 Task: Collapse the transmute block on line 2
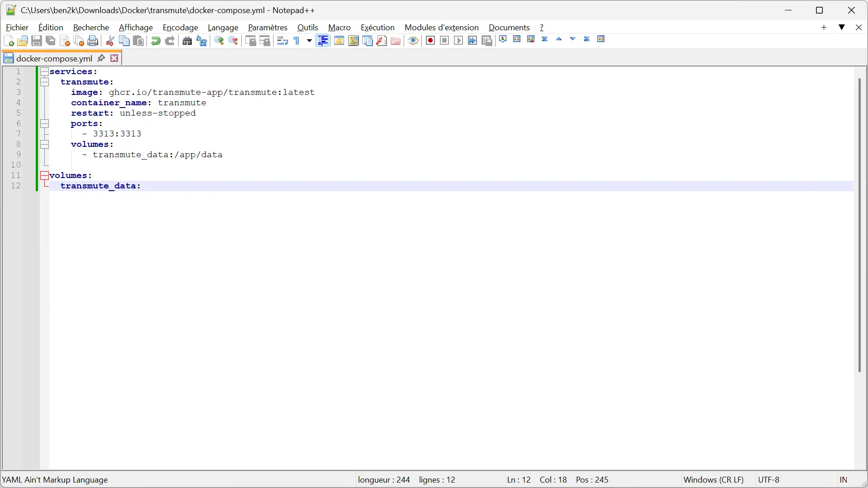click(44, 82)
